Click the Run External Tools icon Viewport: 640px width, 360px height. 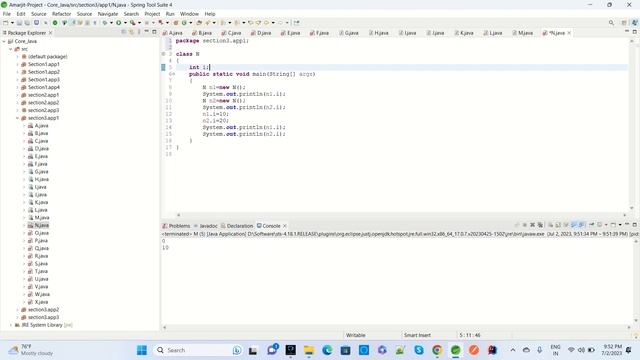tap(132, 23)
